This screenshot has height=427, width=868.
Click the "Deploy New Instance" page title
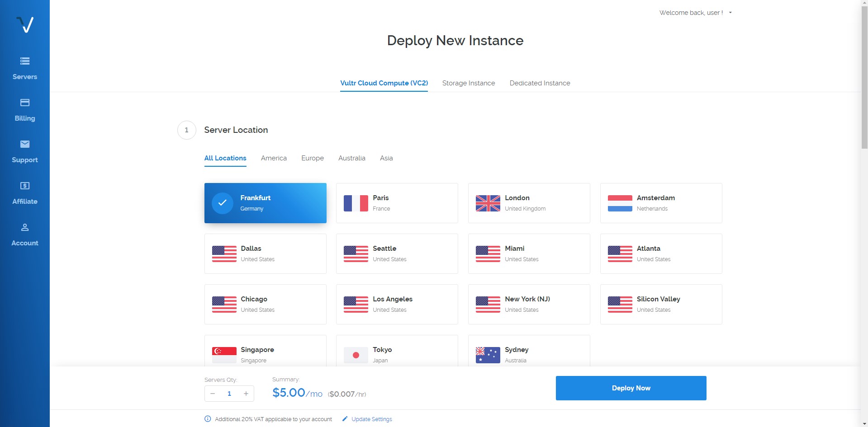tap(455, 41)
